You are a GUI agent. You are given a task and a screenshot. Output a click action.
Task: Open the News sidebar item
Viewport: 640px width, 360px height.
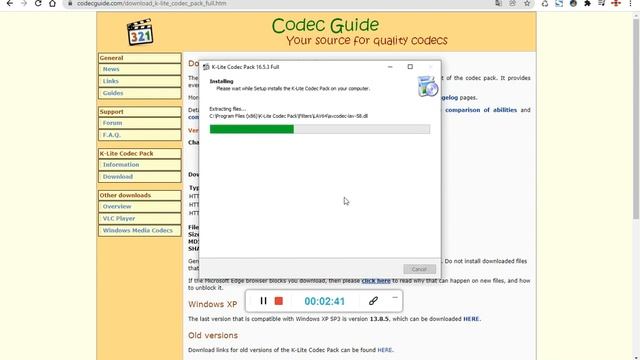(x=140, y=69)
